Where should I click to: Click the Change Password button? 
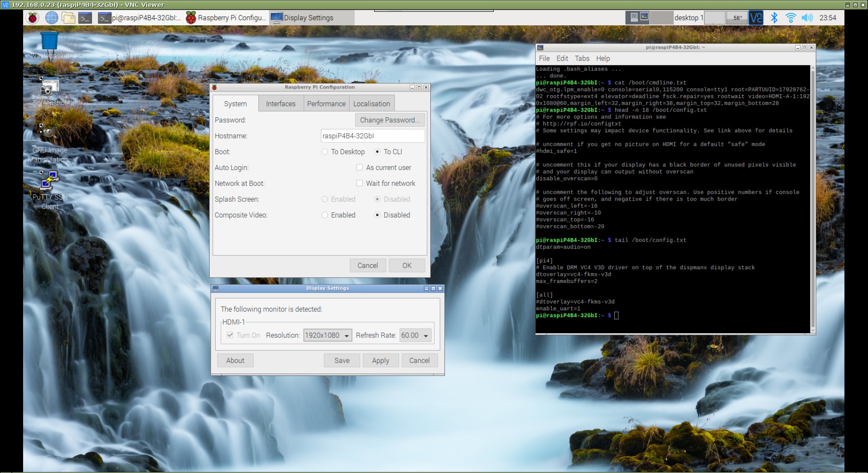pos(390,120)
